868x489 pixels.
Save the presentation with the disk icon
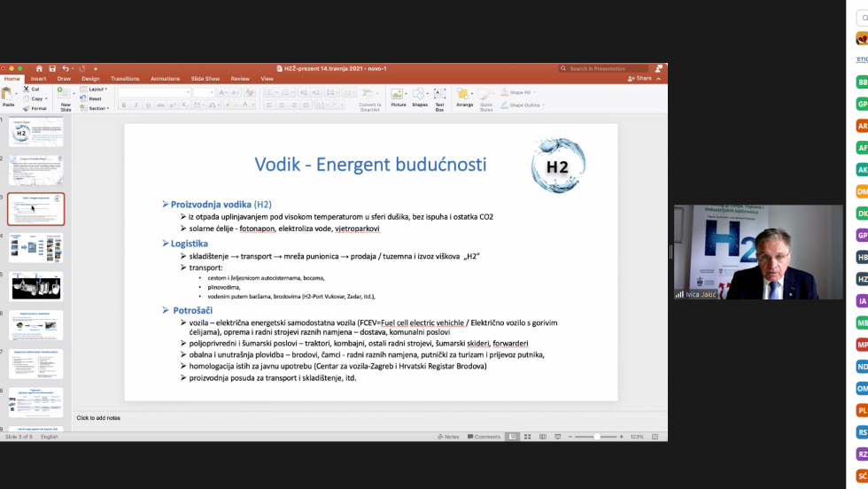tap(52, 69)
